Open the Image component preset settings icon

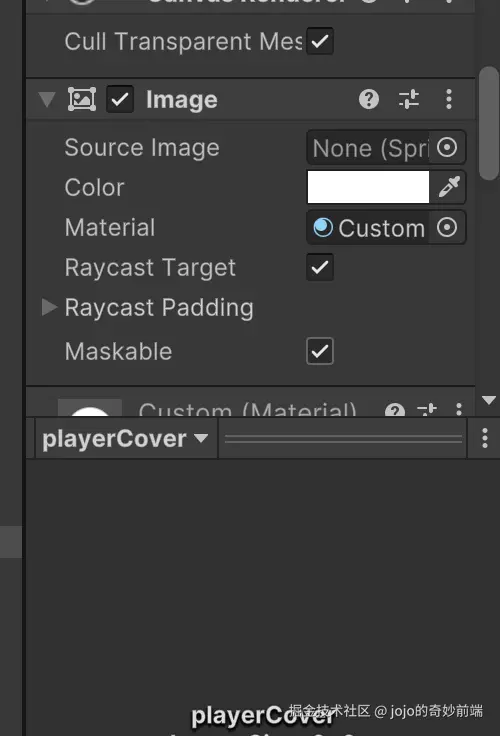click(408, 99)
